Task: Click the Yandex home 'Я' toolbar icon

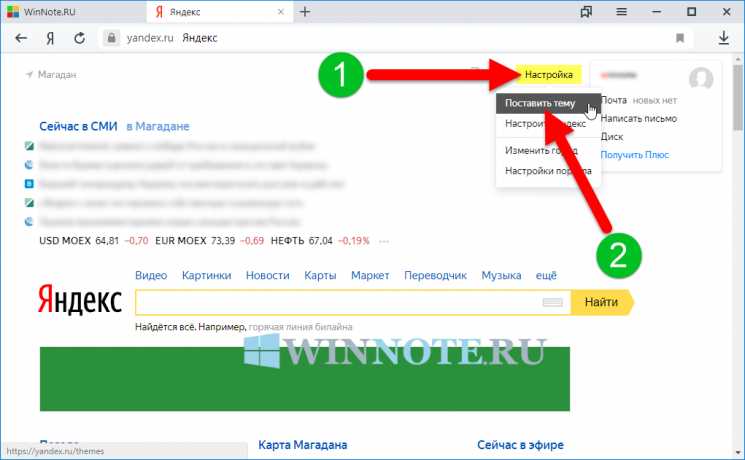Action: [48, 38]
